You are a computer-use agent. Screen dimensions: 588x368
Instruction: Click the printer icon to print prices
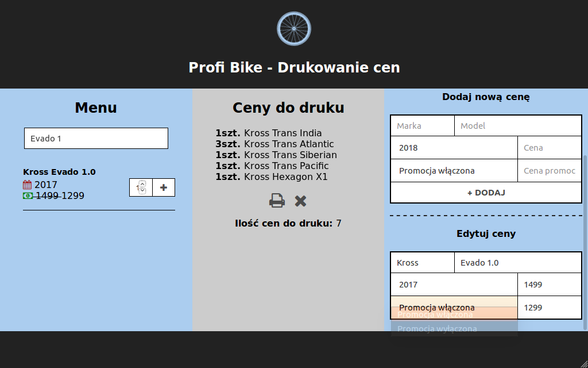[x=277, y=201]
